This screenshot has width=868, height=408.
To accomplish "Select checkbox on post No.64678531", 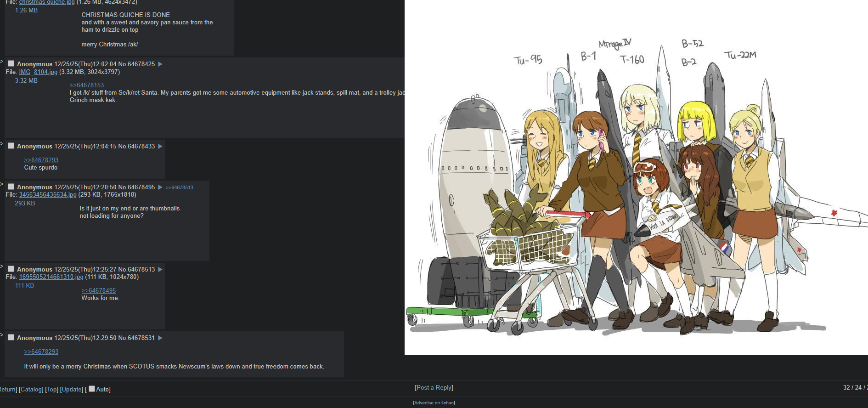I will (11, 337).
